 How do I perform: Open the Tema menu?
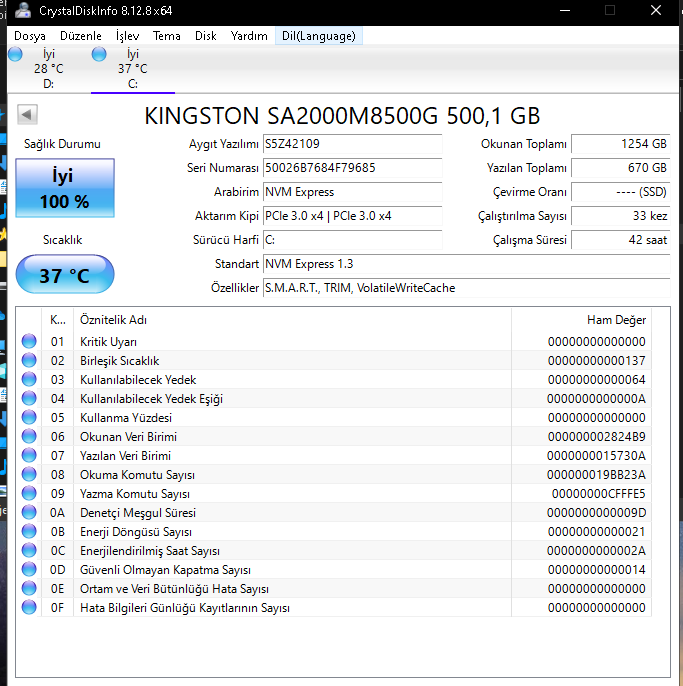coord(166,36)
